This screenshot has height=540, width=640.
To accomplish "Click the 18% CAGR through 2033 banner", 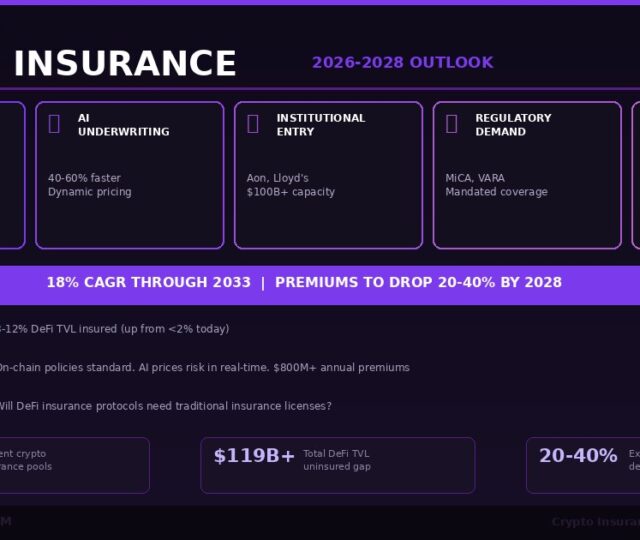I will [x=304, y=283].
